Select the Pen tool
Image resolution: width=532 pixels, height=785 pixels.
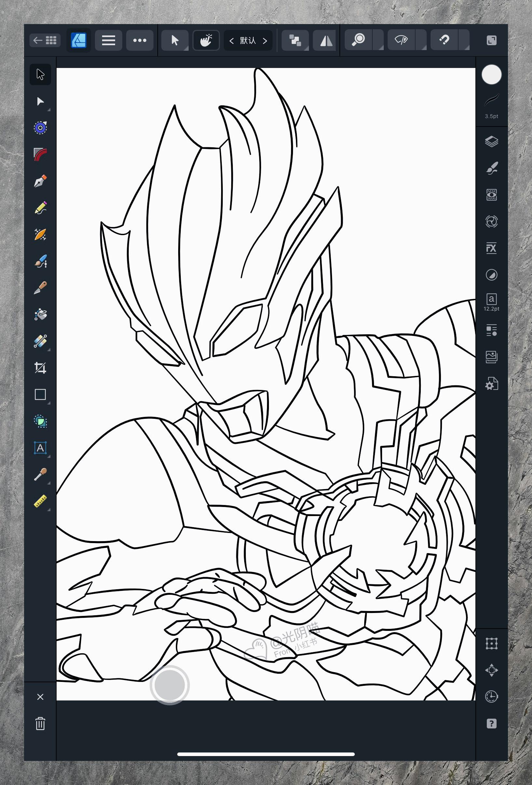pos(40,181)
